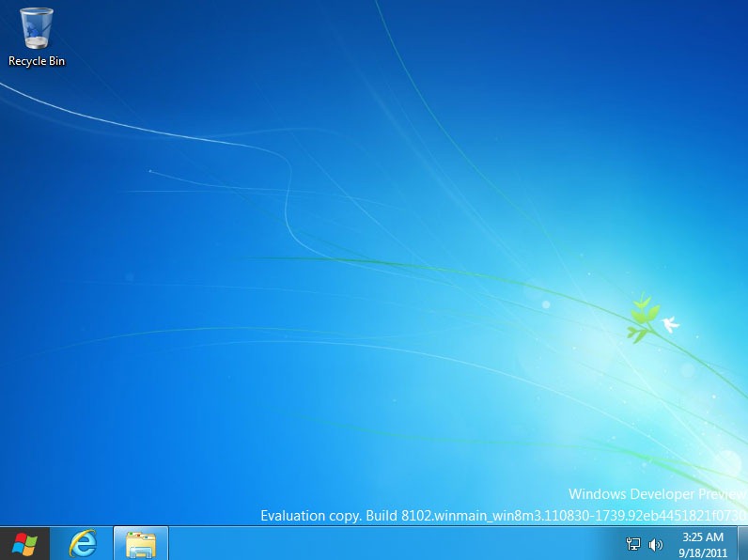Screen dimensions: 748x560
Task: Launch Internet Explorer from the taskbar
Action: click(x=83, y=544)
